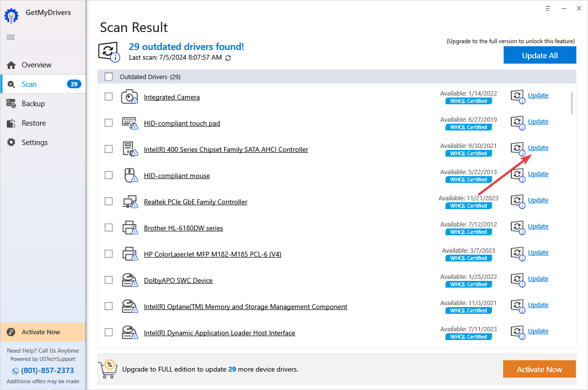
Task: Check the Realtek PCIe GbE checkbox
Action: [109, 201]
